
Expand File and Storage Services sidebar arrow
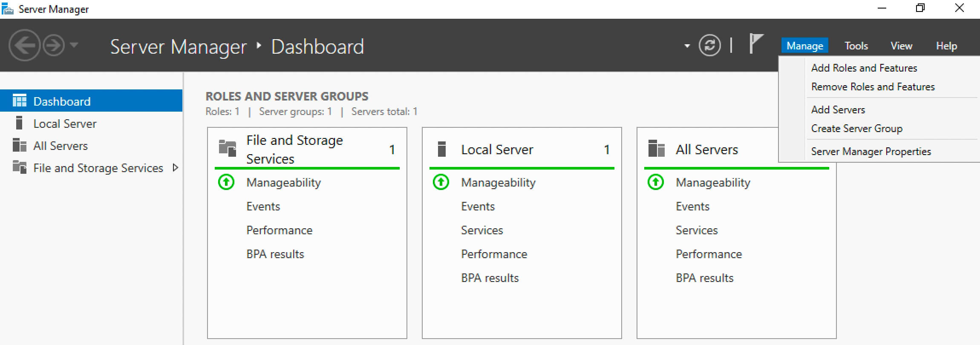tap(175, 167)
